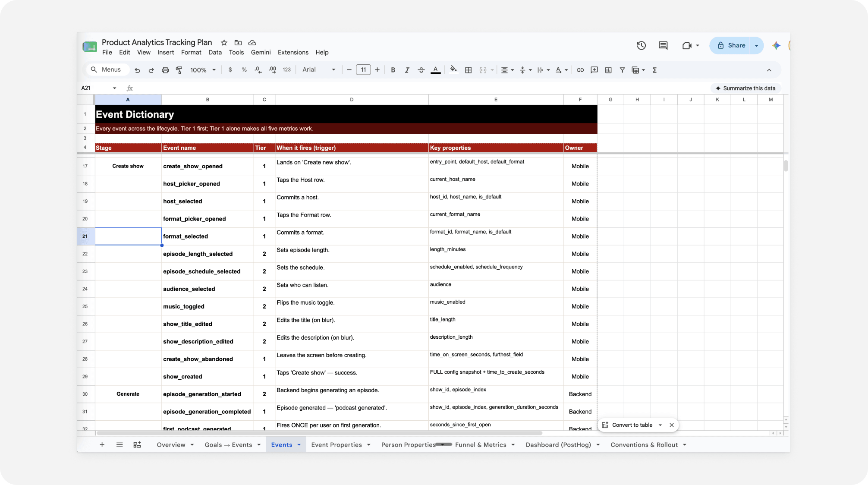The height and width of the screenshot is (485, 868).
Task: Move document with folder icon
Action: click(238, 42)
